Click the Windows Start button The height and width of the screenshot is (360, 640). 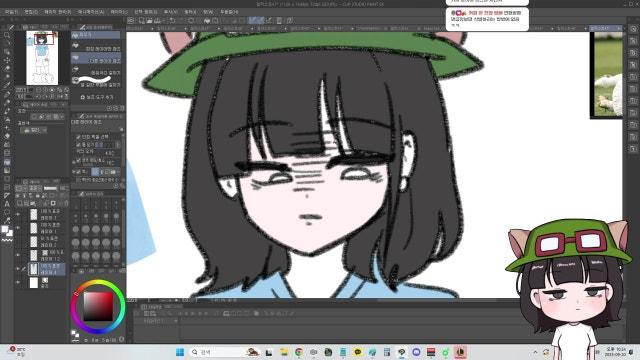tap(180, 352)
